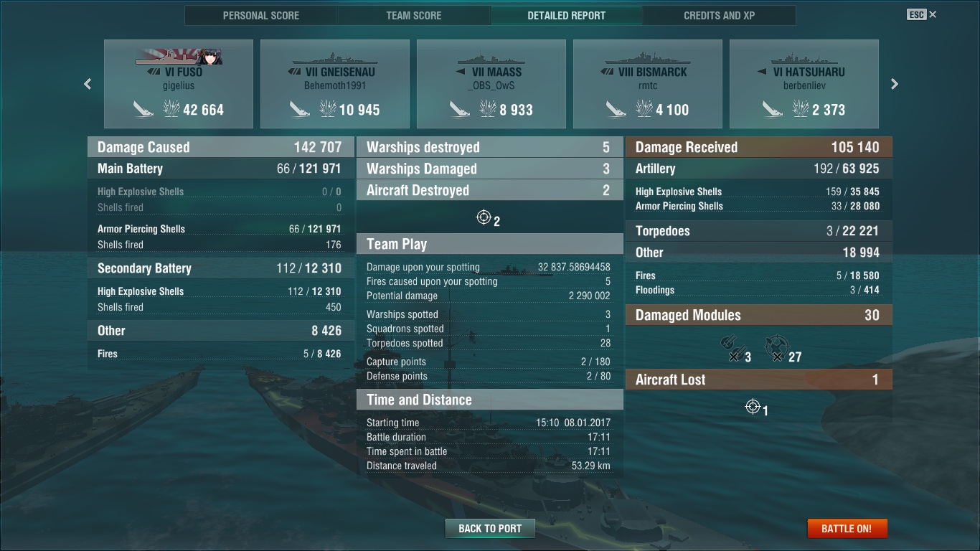Close the report with ESC X

(x=922, y=14)
